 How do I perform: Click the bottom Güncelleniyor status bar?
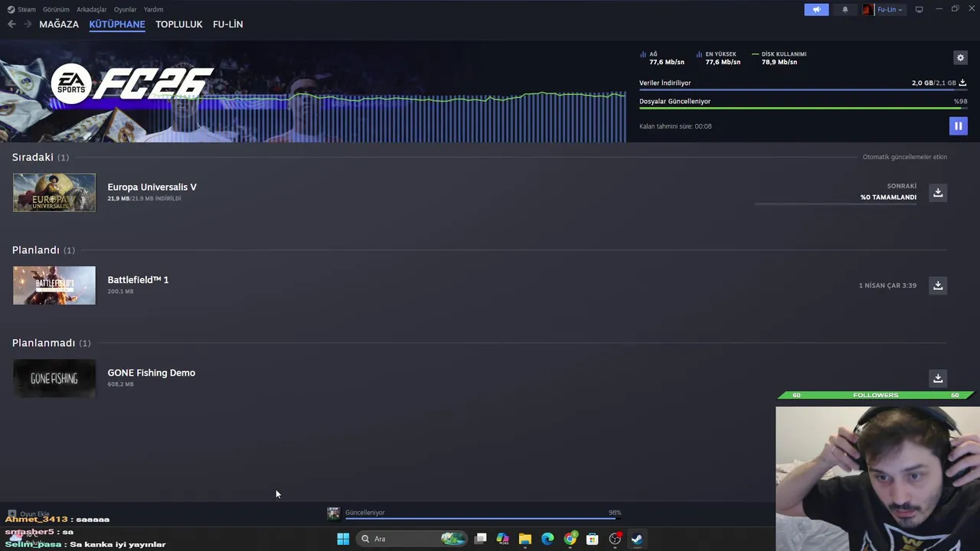[482, 514]
